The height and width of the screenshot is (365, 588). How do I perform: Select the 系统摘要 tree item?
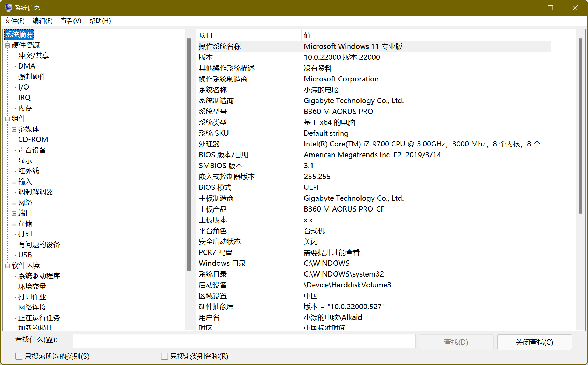click(x=19, y=35)
